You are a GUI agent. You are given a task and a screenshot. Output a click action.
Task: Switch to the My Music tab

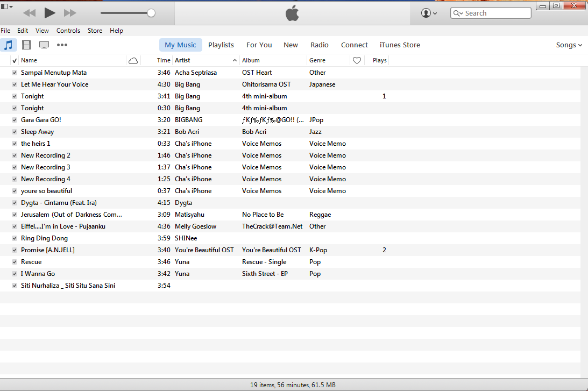(180, 45)
